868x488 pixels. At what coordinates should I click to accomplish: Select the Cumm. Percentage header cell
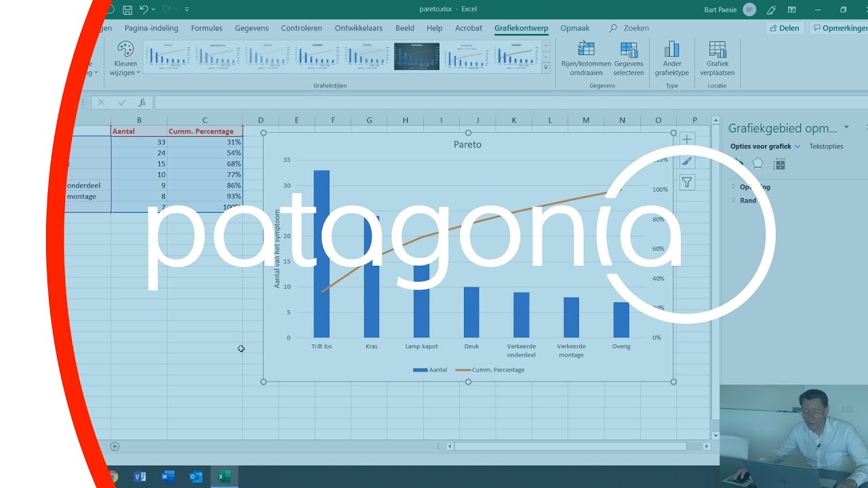(205, 131)
